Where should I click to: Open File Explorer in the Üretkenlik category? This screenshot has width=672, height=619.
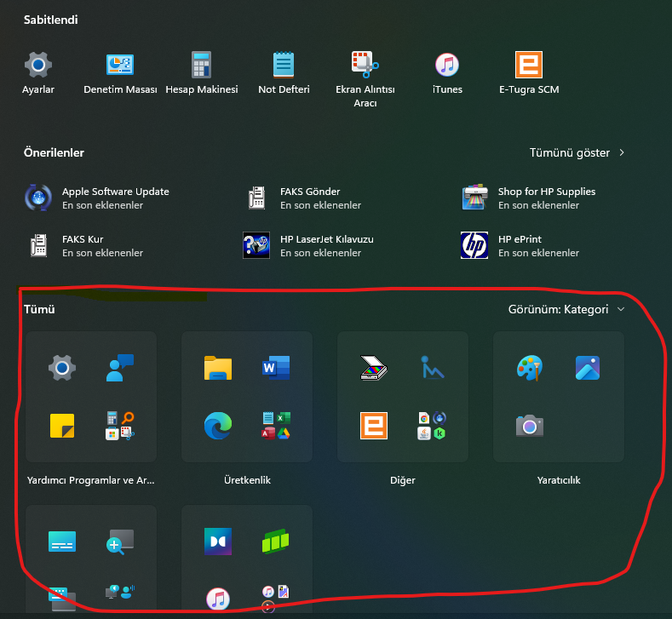(218, 368)
